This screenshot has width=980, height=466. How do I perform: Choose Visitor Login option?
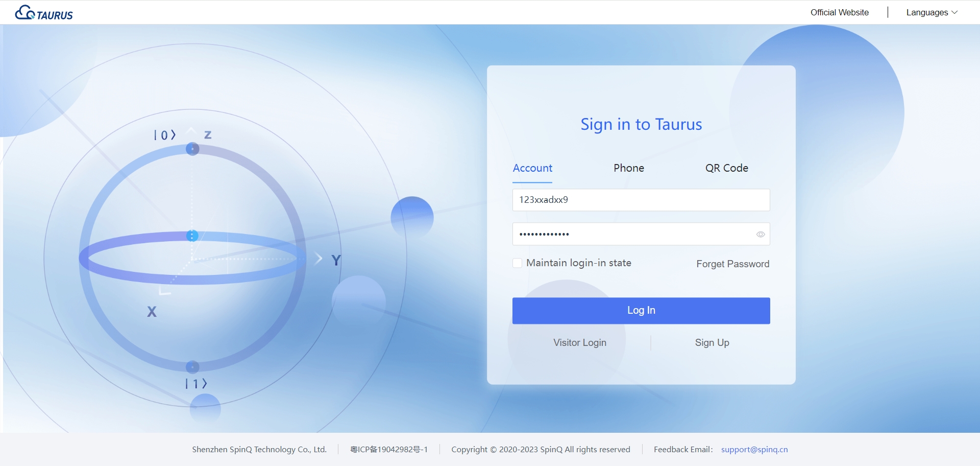pyautogui.click(x=580, y=342)
